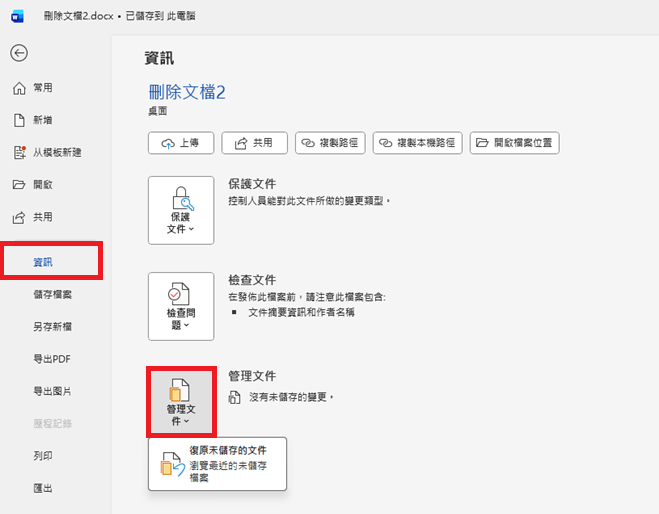Viewport: 659px width, 514px height.
Task: Select 导出PDF in the sidebar
Action: tap(52, 358)
